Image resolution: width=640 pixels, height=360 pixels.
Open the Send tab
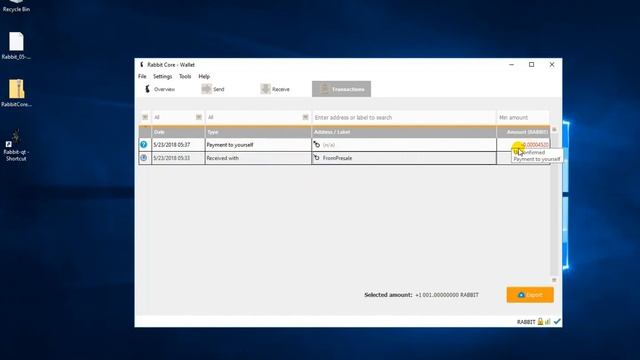pyautogui.click(x=213, y=89)
